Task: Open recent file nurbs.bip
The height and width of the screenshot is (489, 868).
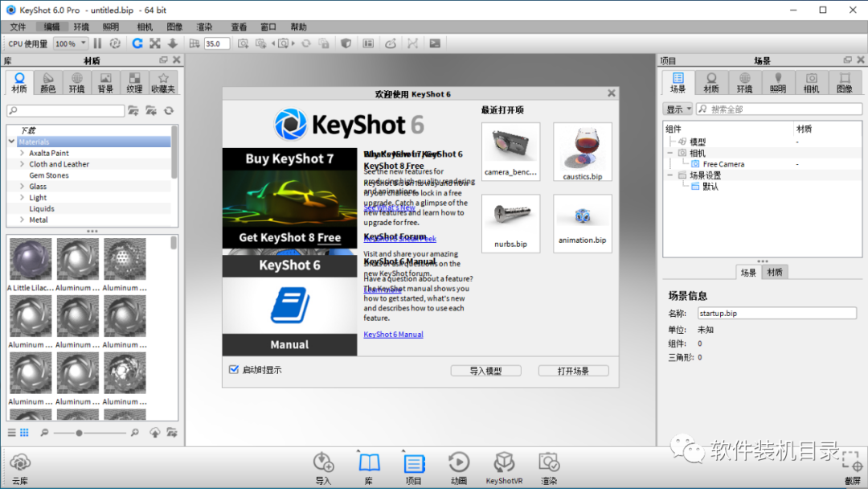Action: [510, 223]
